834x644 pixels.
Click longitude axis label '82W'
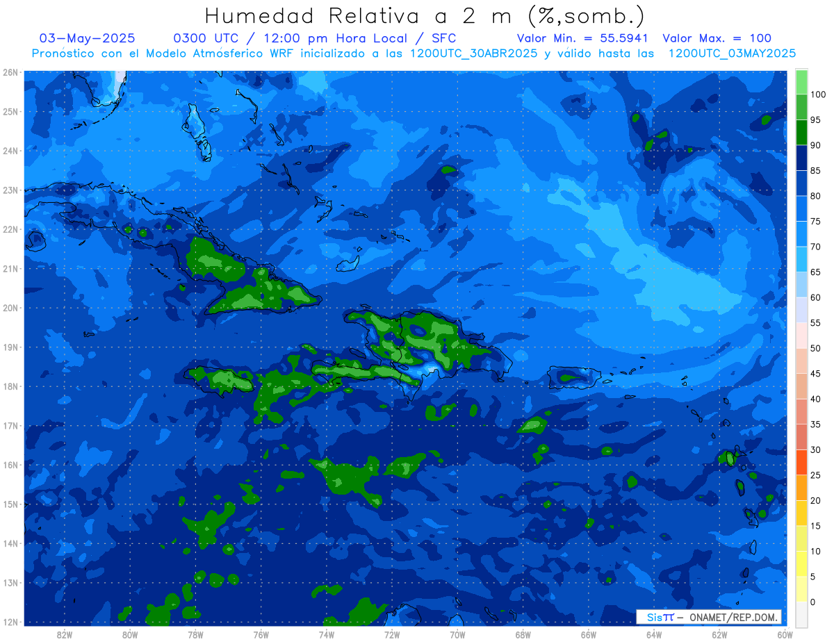pyautogui.click(x=65, y=634)
